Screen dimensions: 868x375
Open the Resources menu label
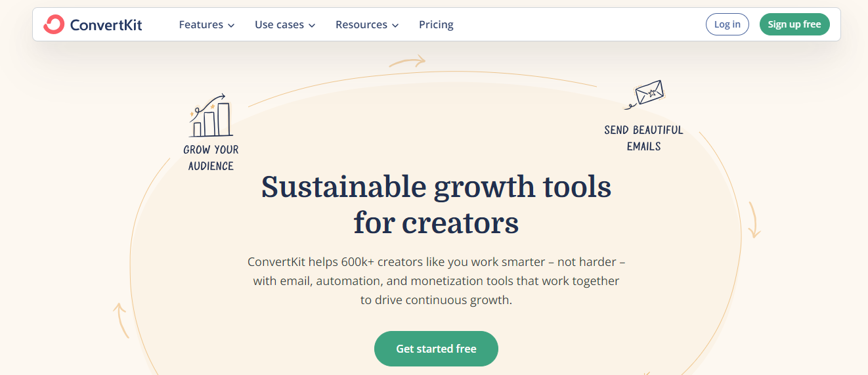click(361, 25)
